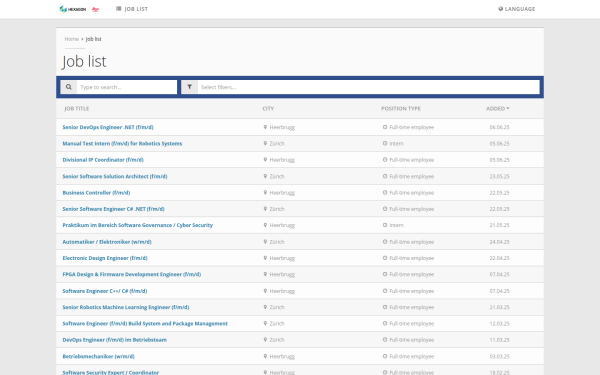
Task: Click date 21.05.25
Action: (x=499, y=225)
